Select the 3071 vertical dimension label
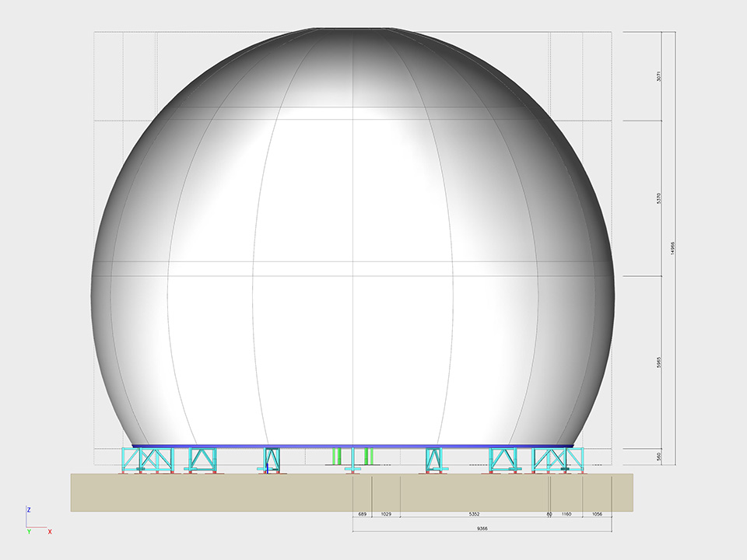 tap(659, 76)
